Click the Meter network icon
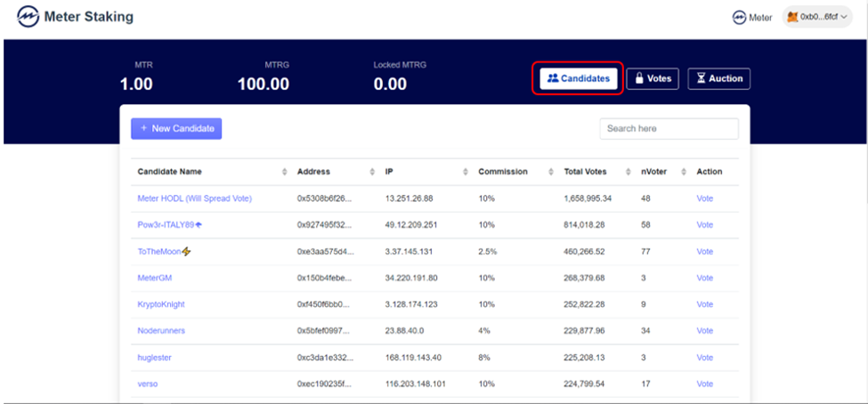Image resolution: width=868 pixels, height=404 pixels. pos(738,17)
